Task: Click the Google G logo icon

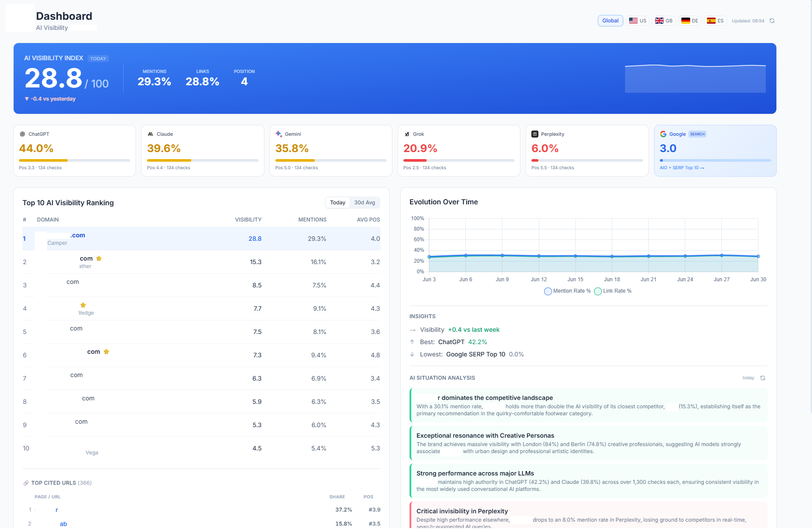Action: point(663,134)
